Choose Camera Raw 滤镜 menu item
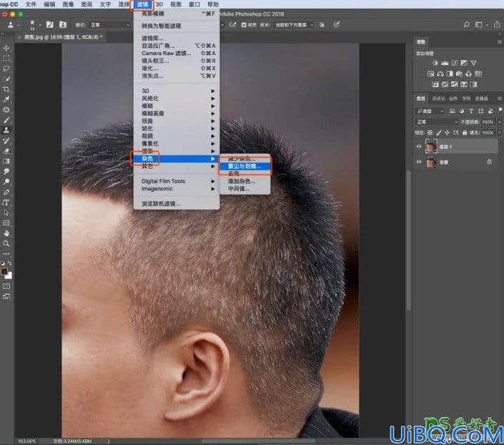The image size is (504, 445). pyautogui.click(x=177, y=54)
